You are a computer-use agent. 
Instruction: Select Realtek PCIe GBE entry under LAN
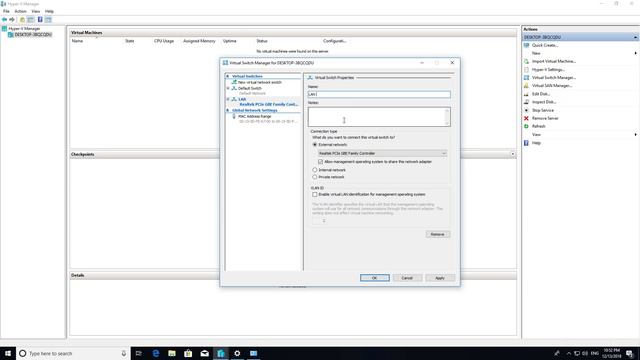pyautogui.click(x=269, y=104)
